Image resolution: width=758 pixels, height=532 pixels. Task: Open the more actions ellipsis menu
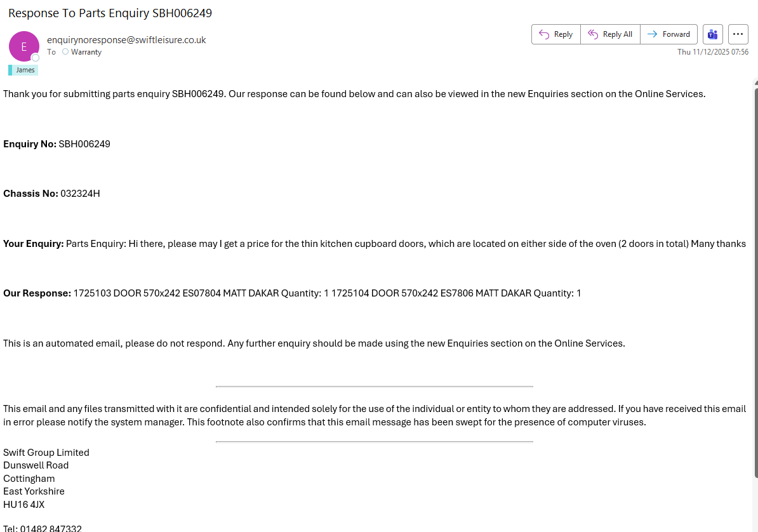click(738, 34)
